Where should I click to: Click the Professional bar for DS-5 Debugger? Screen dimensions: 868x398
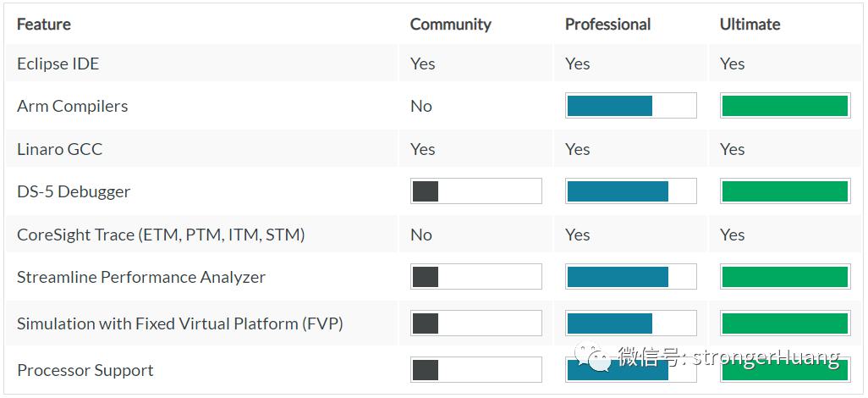[x=630, y=191]
